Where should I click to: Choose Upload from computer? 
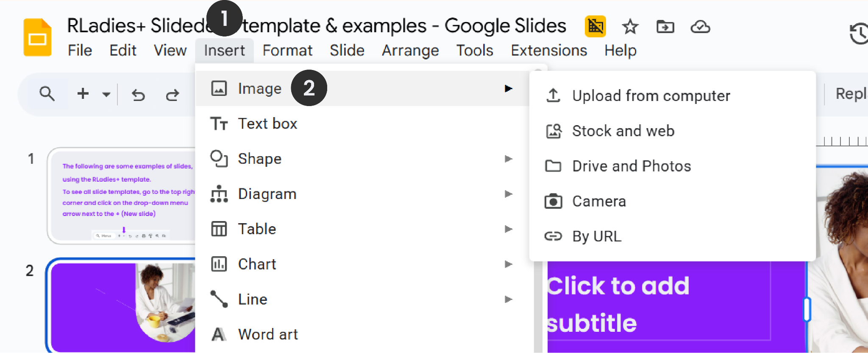(672, 95)
